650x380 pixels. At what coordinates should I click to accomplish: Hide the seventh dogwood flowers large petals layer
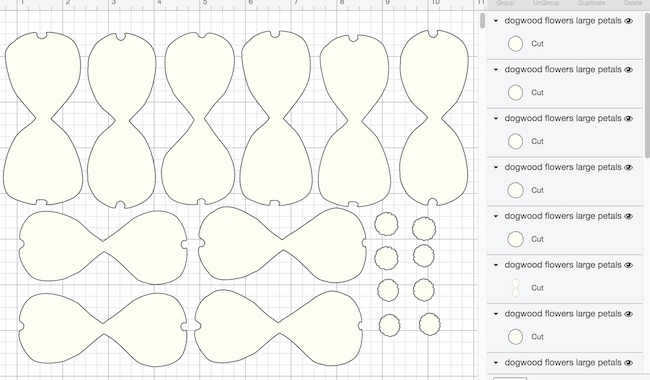point(628,314)
